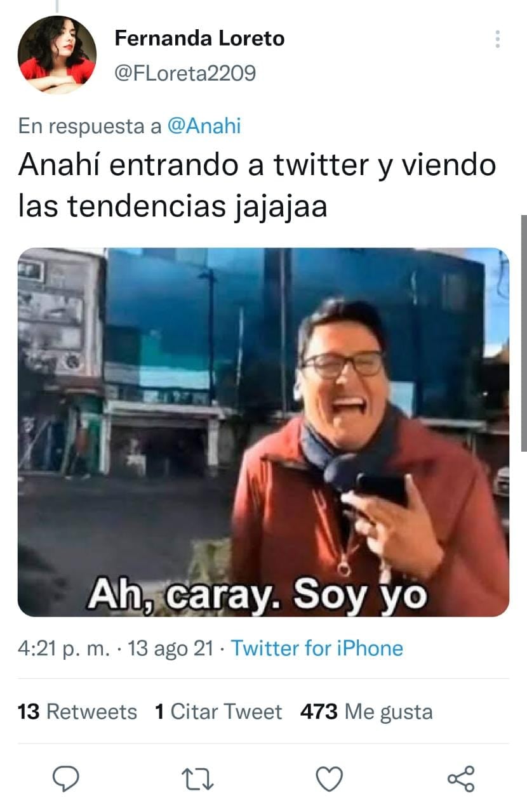Viewport: 527px width, 812px height.
Task: Open the three-dot tweet options menu
Action: tap(498, 39)
